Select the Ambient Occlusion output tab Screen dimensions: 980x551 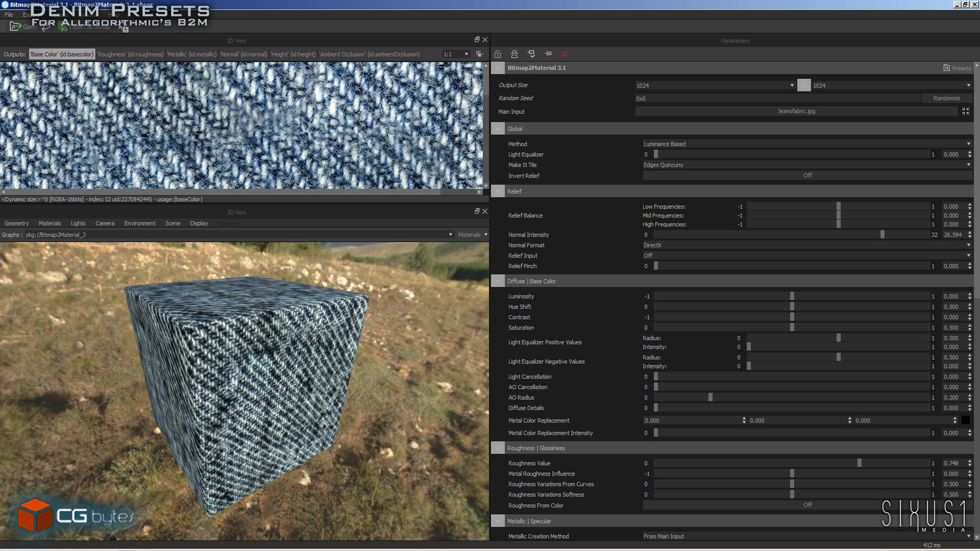370,54
